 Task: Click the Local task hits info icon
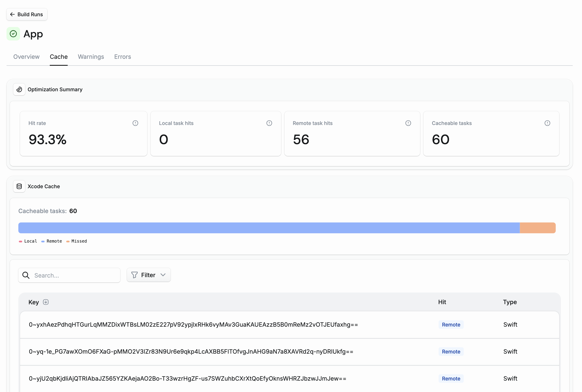click(269, 123)
